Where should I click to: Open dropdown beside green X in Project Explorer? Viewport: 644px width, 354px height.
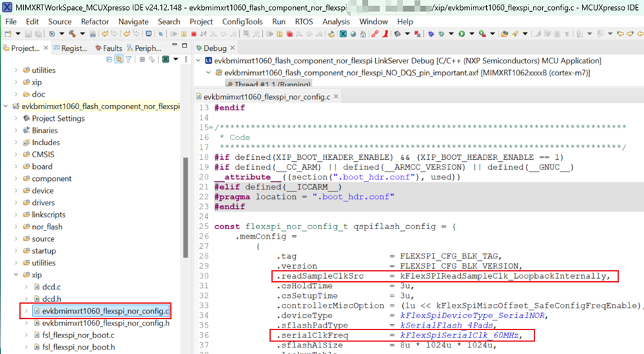[x=176, y=59]
